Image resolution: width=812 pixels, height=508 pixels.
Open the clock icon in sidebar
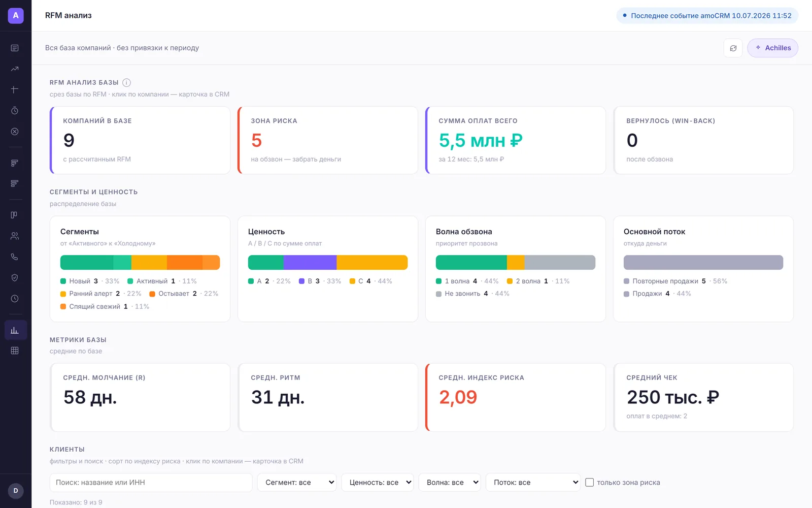tap(15, 299)
